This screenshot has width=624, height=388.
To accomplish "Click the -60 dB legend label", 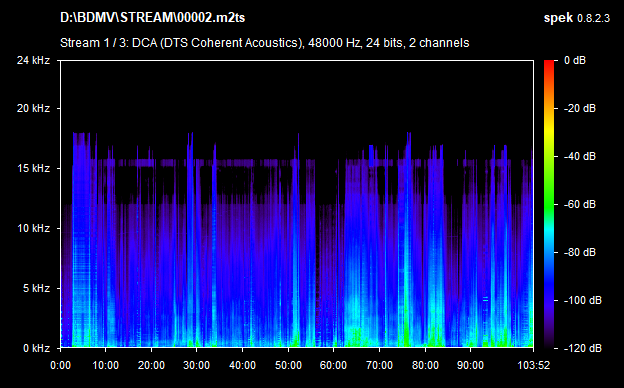I will click(580, 205).
